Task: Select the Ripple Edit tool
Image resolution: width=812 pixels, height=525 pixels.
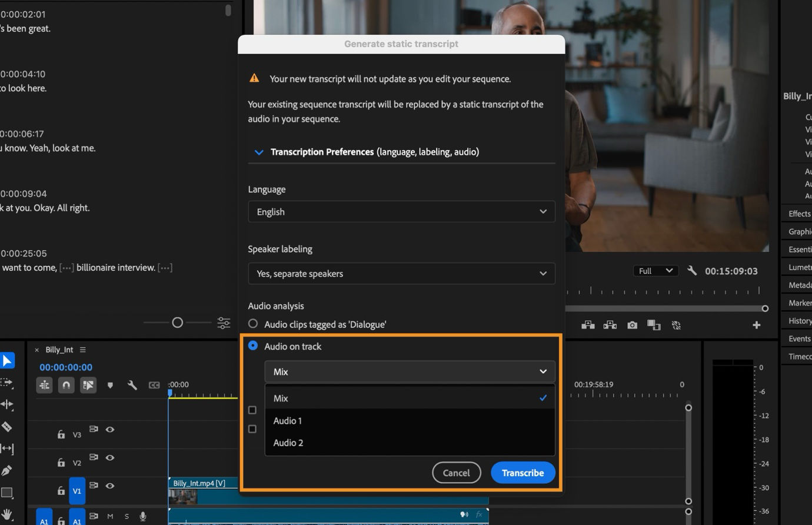Action: tap(8, 404)
